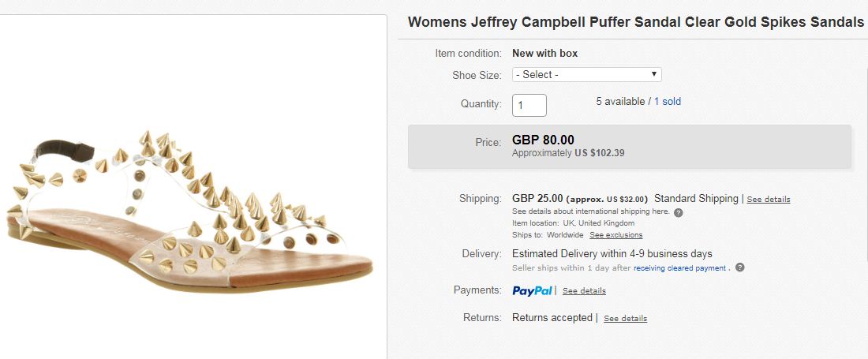Open 'See details' link for Shipping

pyautogui.click(x=768, y=200)
